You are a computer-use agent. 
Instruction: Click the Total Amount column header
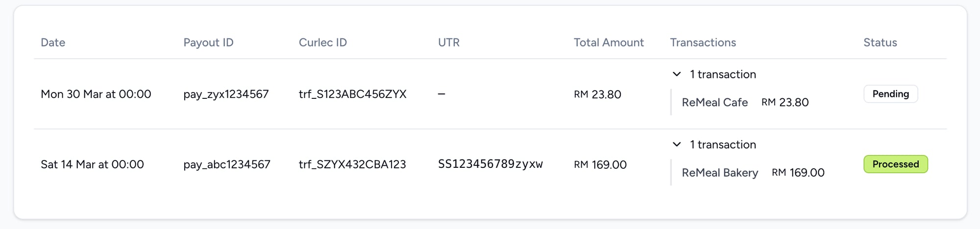(609, 43)
